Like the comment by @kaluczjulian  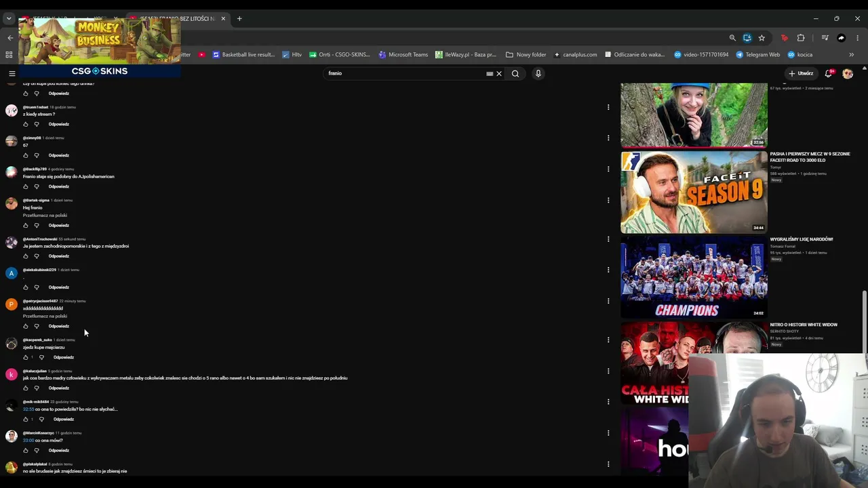[x=26, y=388]
